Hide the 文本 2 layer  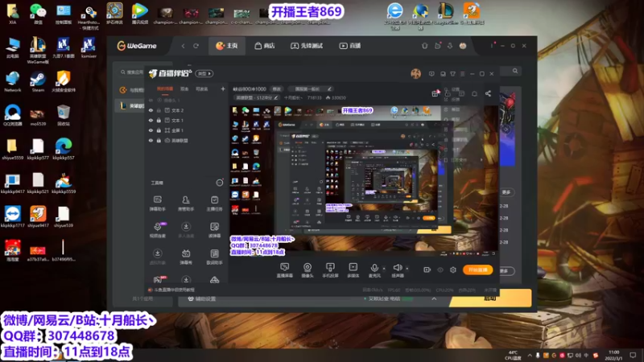[x=151, y=110]
